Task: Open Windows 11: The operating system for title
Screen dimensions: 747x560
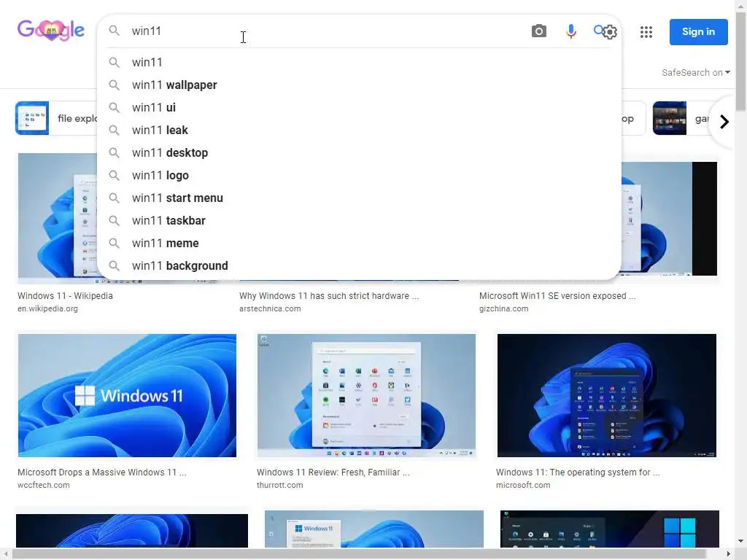Action: 578,472
